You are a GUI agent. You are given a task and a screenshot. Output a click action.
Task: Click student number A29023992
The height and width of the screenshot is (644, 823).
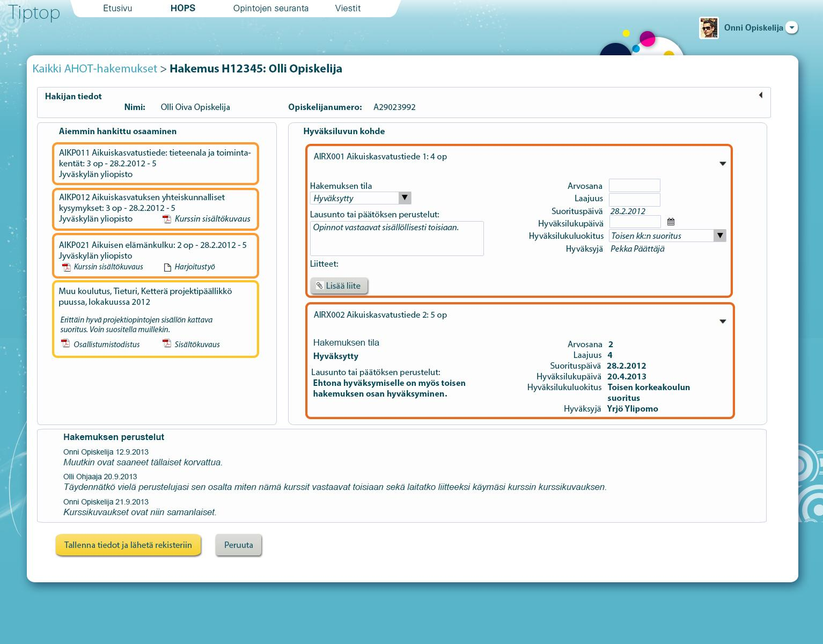(x=394, y=107)
